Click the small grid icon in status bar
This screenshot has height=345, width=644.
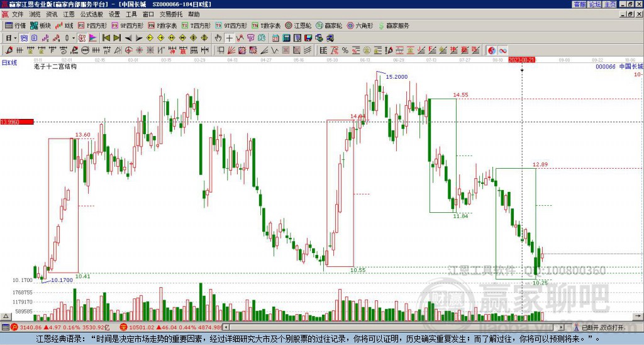(5, 327)
